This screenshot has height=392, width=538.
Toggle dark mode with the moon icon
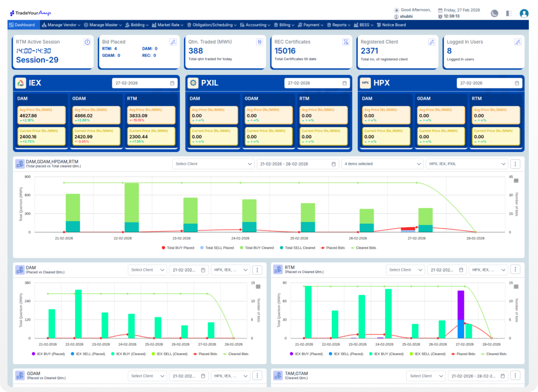point(494,14)
